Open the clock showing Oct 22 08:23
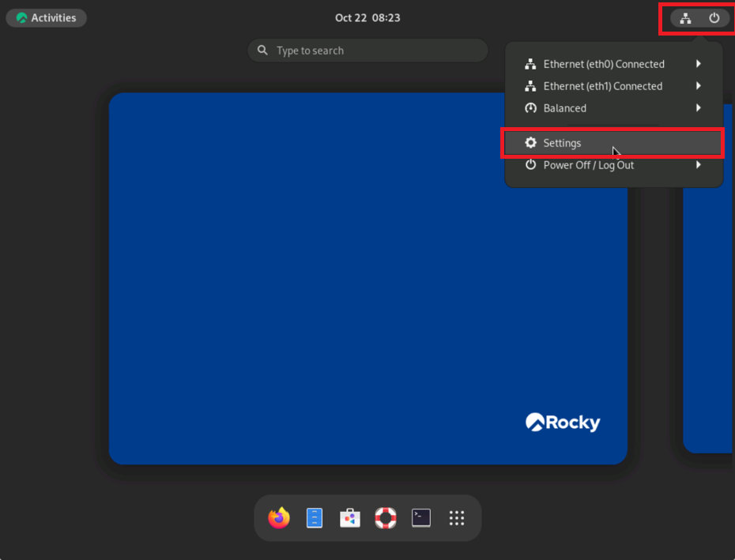735x560 pixels. 367,18
